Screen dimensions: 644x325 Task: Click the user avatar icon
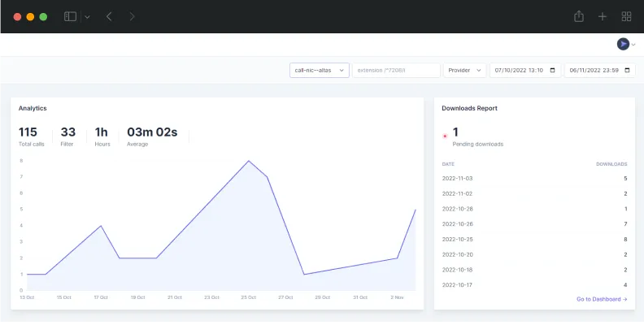(623, 44)
